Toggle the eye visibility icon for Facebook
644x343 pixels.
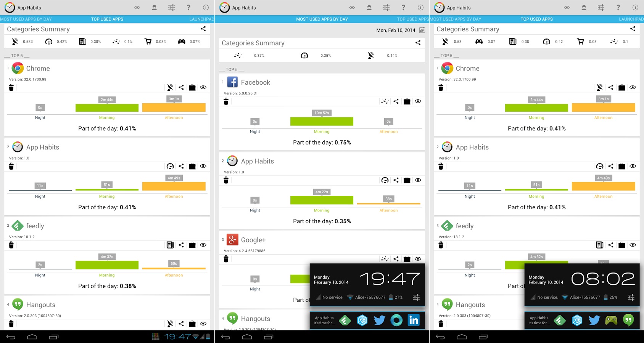tap(418, 101)
